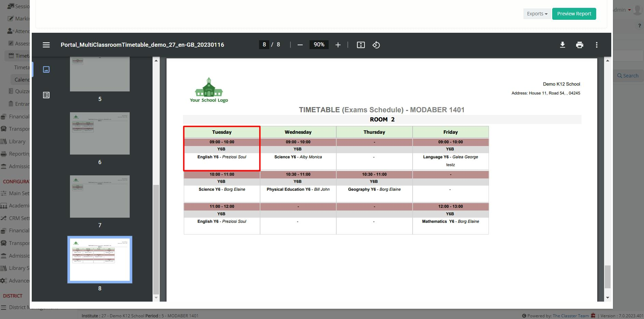Image resolution: width=644 pixels, height=319 pixels.
Task: Show the document outline in sidebar
Action: (x=46, y=95)
